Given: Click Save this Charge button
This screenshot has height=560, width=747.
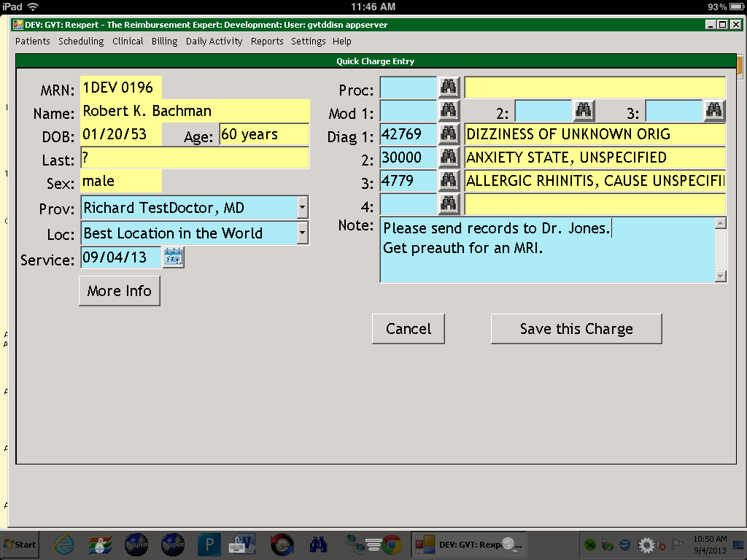Looking at the screenshot, I should tap(576, 329).
